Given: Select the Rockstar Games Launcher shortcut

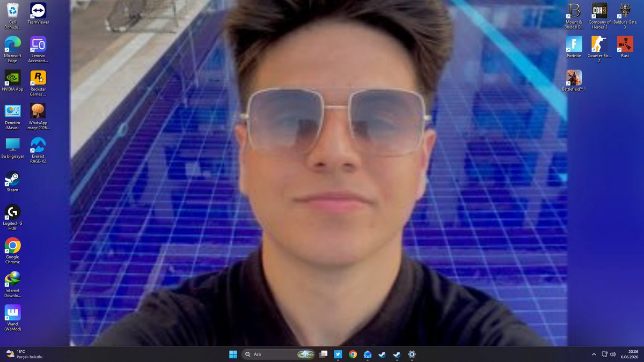Looking at the screenshot, I should [38, 83].
